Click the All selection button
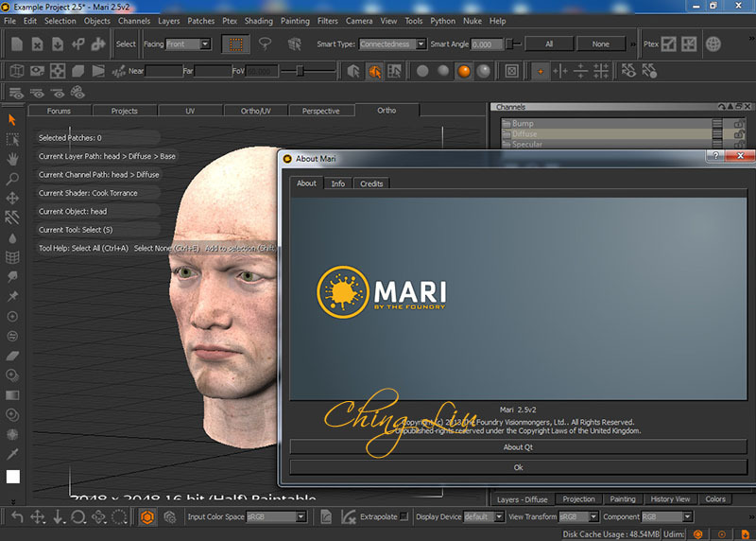Viewport: 756px width, 541px height. [549, 44]
